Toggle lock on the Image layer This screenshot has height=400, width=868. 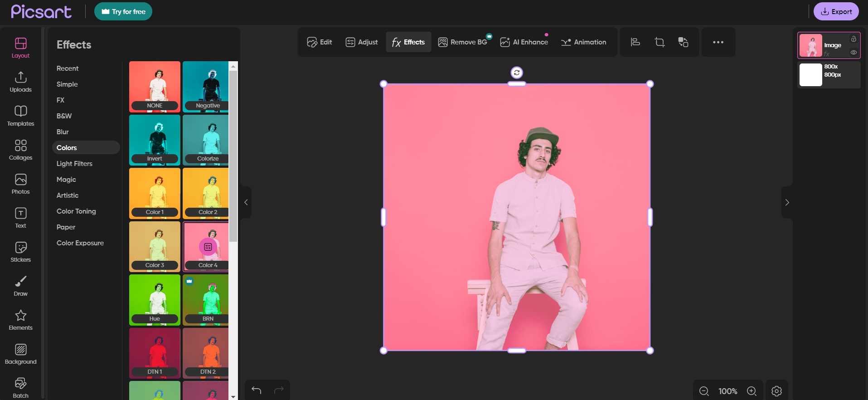point(853,39)
